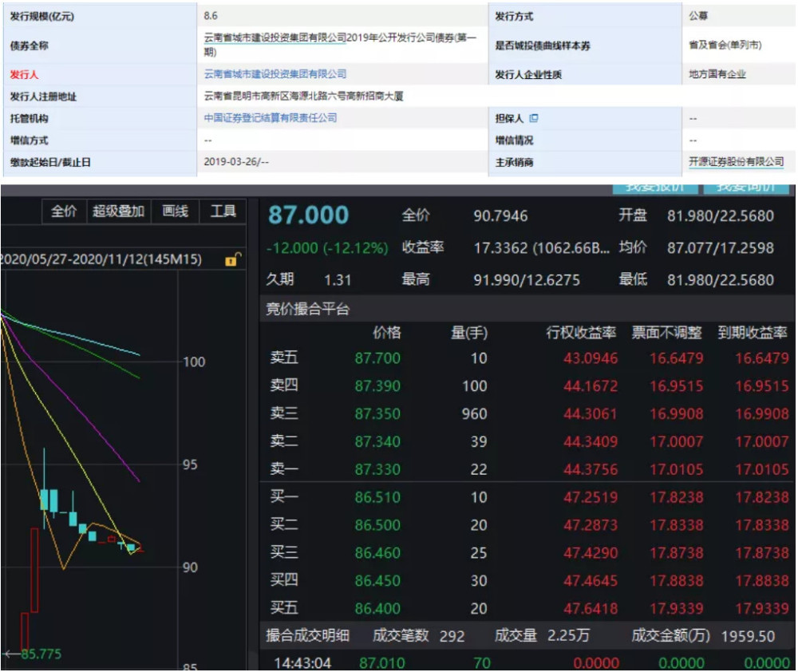The height and width of the screenshot is (672, 798).
Task: Select the 卖三 price 87.350
Action: pos(377,414)
